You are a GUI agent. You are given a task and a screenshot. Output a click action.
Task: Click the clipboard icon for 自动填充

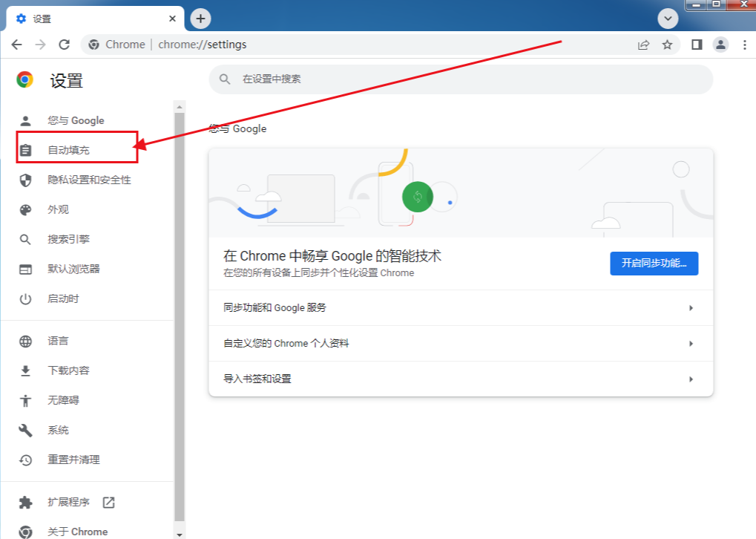pyautogui.click(x=25, y=150)
